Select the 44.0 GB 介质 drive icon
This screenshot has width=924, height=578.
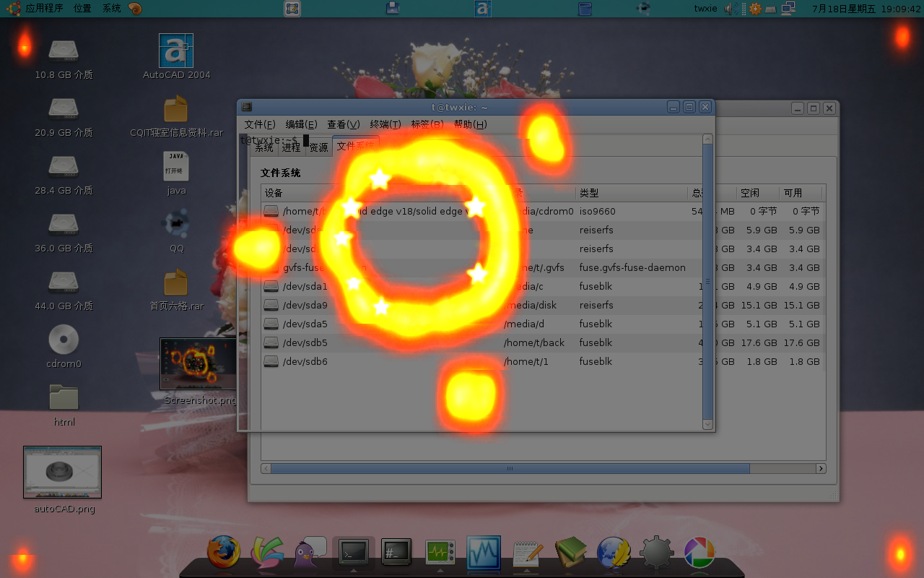tap(64, 282)
